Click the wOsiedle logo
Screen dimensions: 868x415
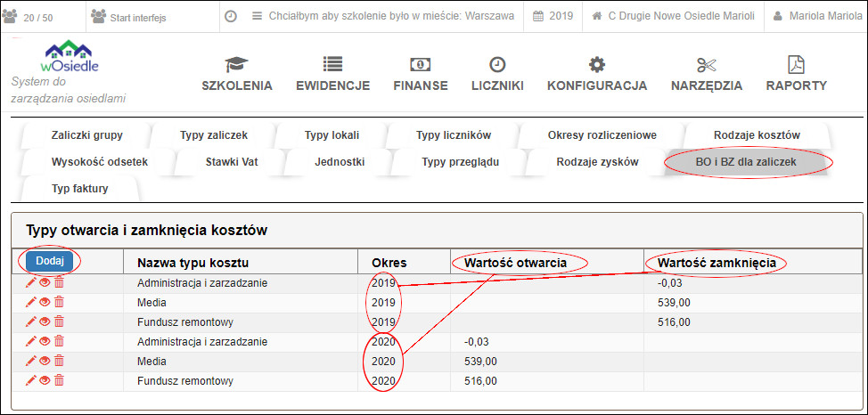click(x=70, y=57)
